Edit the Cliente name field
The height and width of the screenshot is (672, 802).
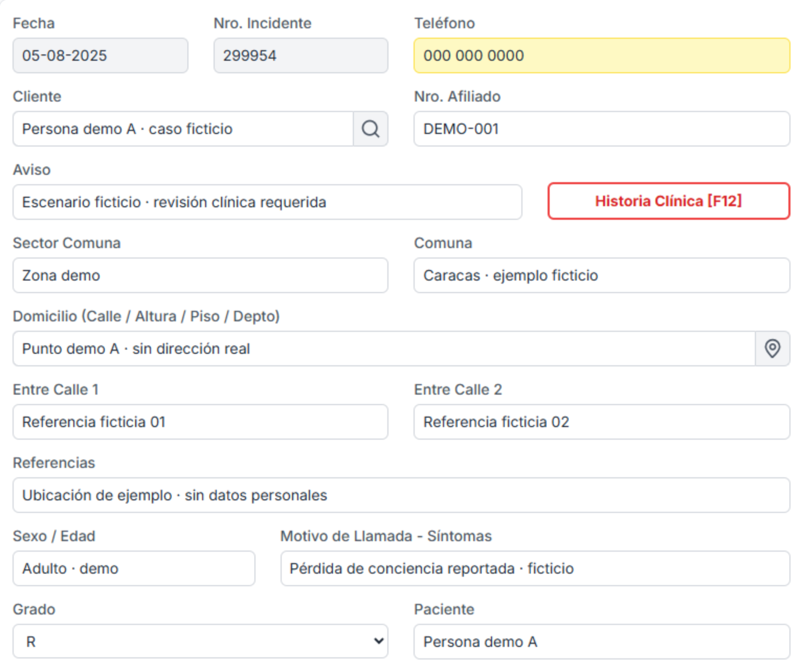click(x=183, y=129)
